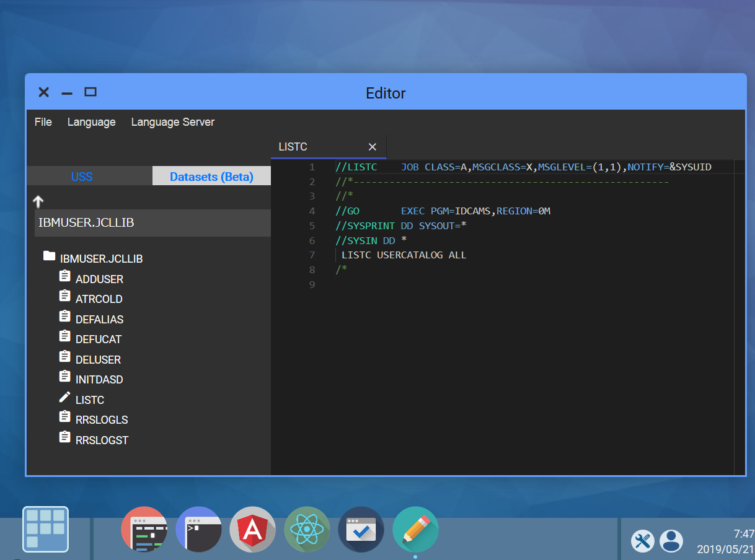Viewport: 755px width, 560px height.
Task: Open the code editor app with red icon
Action: [144, 530]
